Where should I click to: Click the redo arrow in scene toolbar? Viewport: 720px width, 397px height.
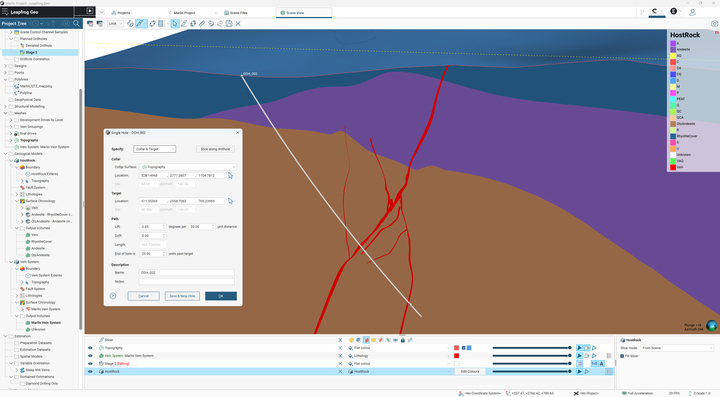click(220, 23)
